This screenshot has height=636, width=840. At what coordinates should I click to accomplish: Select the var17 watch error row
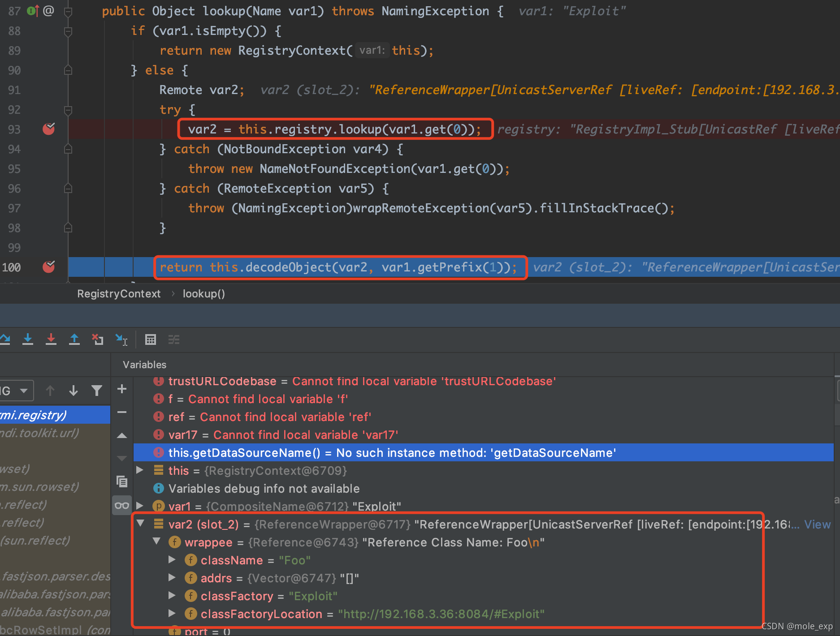pyautogui.click(x=483, y=435)
